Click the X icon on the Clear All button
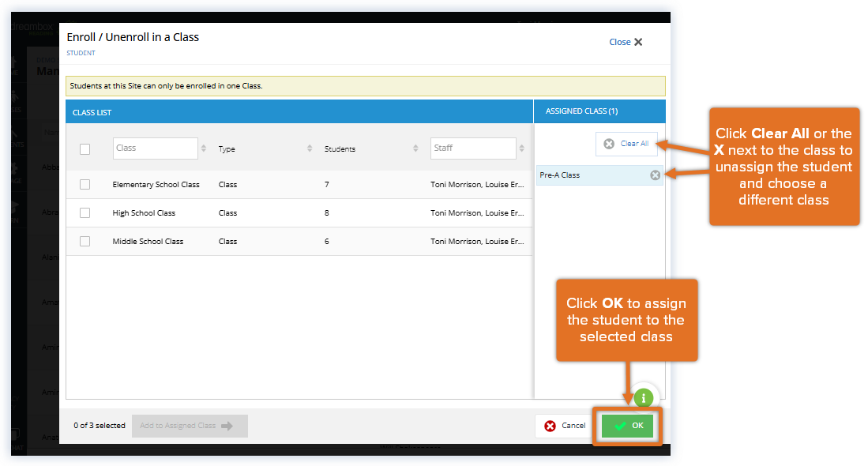 (x=609, y=144)
